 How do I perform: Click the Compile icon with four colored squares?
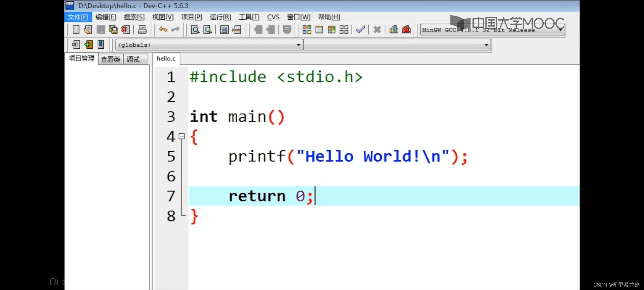pyautogui.click(x=307, y=30)
